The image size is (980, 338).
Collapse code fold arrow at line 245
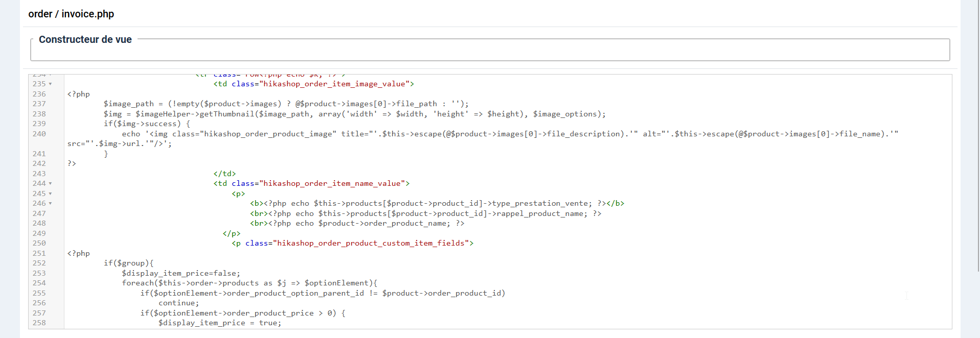[50, 194]
